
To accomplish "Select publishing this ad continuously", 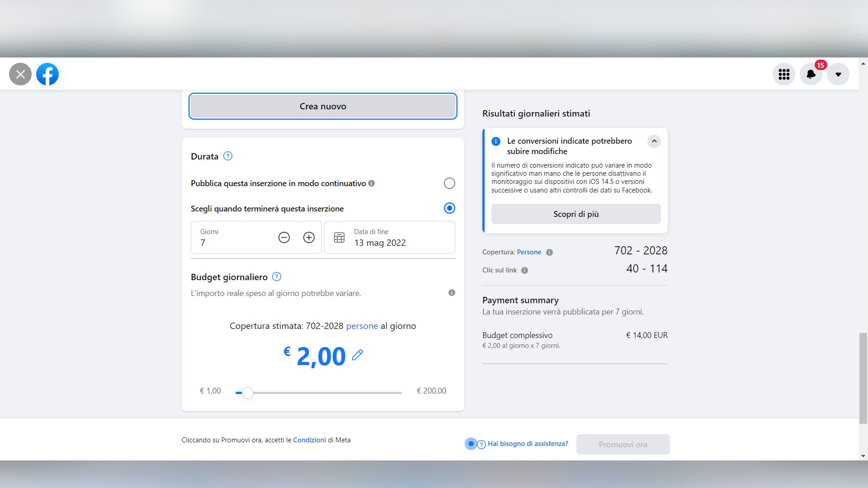I will tap(449, 183).
